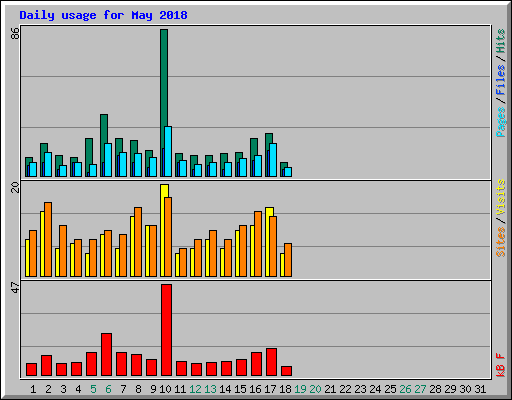Click day label "23" on the x-axis

tap(360, 389)
